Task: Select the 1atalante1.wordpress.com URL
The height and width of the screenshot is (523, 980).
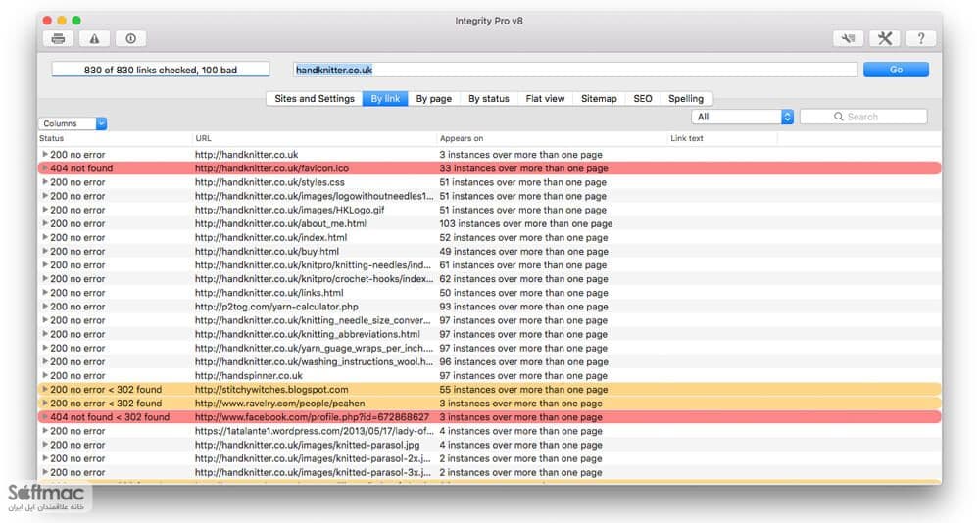Action: coord(314,431)
